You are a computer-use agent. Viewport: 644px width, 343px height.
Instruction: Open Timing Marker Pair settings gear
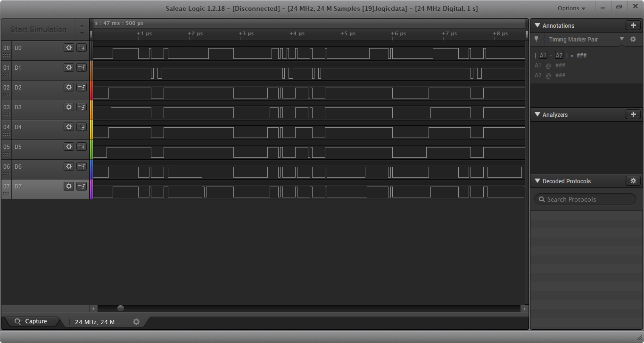633,39
